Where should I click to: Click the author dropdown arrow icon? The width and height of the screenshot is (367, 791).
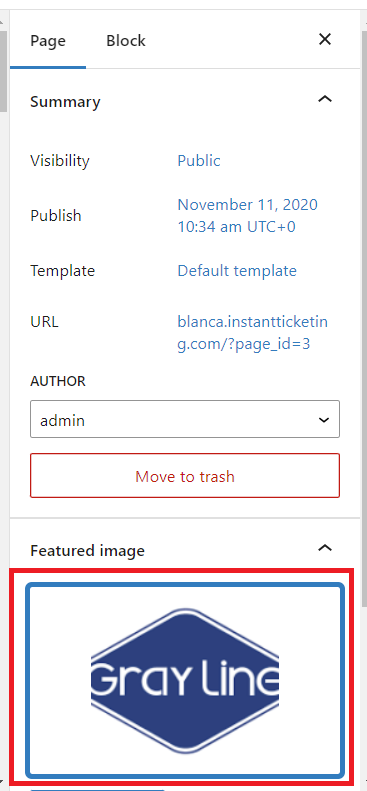(325, 420)
